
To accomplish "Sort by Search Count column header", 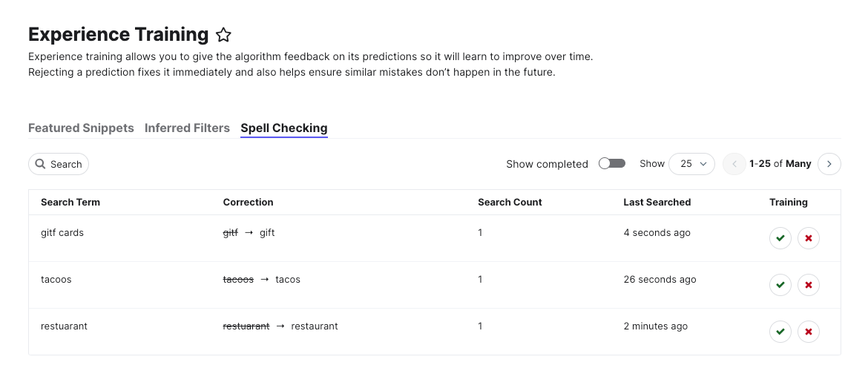I will point(510,202).
